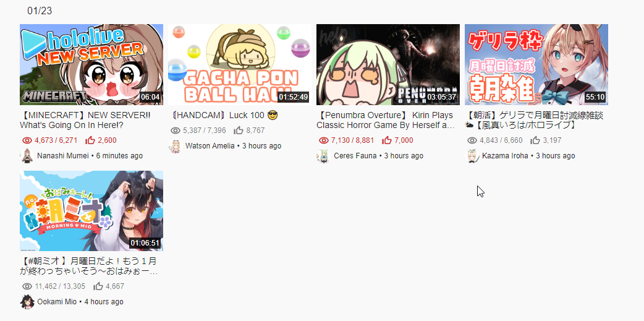
Task: Click the '6 minutes ago' timestamp
Action: pyautogui.click(x=119, y=156)
